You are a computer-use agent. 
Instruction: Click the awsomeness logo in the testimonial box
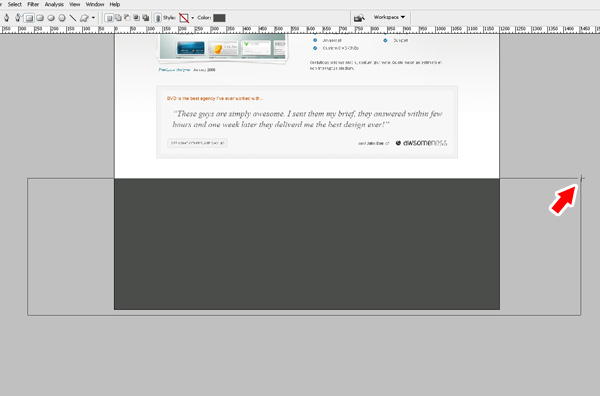(421, 143)
